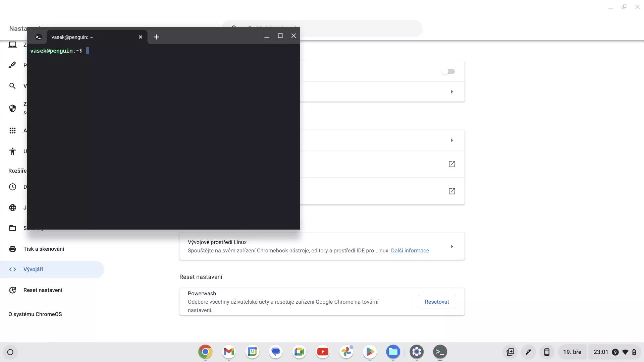
Task: Click terminal prompt icon in titlebar
Action: click(39, 37)
